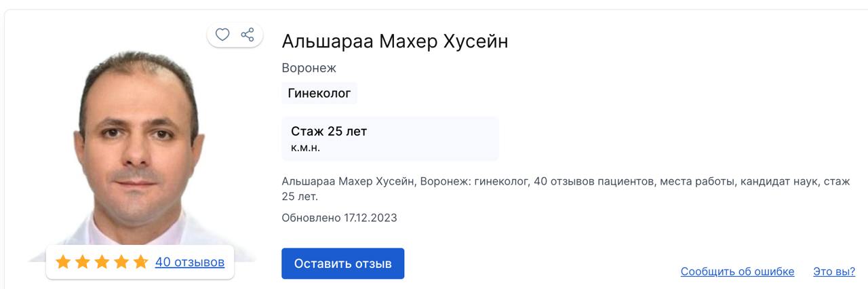Click the "Стаж 25 лет" experience text
This screenshot has width=868, height=289.
[x=329, y=132]
